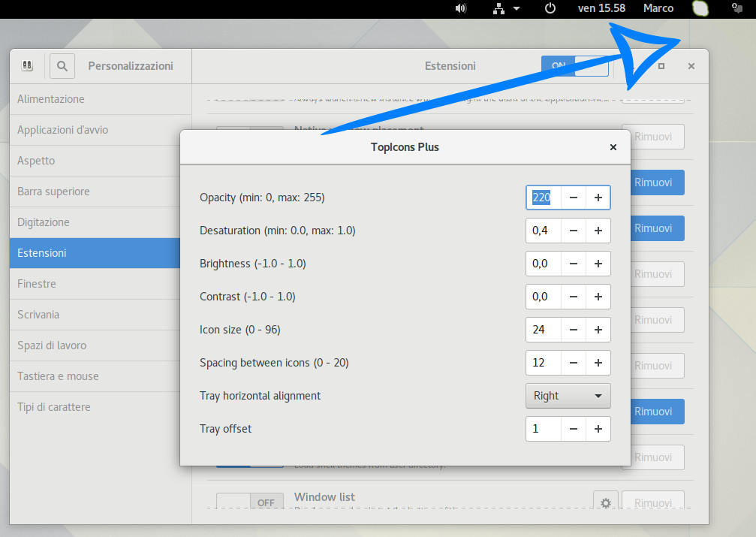Open Tastiera e mouse category
The width and height of the screenshot is (756, 537).
pos(95,376)
